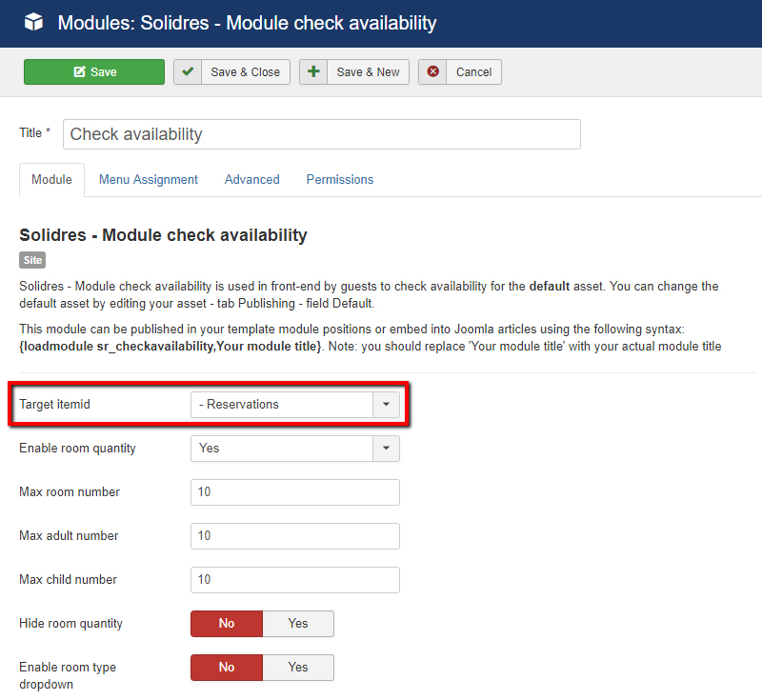This screenshot has width=762, height=700.
Task: Click the red cancel icon
Action: (433, 72)
